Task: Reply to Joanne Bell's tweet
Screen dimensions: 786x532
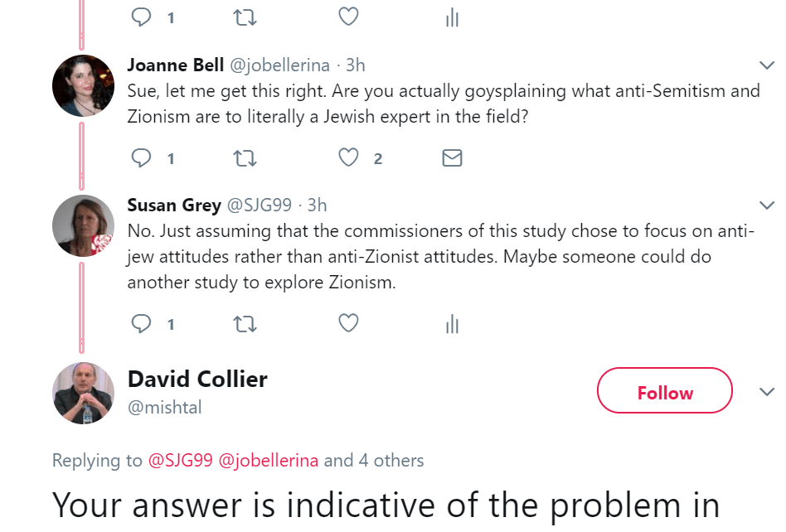Action: (x=143, y=157)
